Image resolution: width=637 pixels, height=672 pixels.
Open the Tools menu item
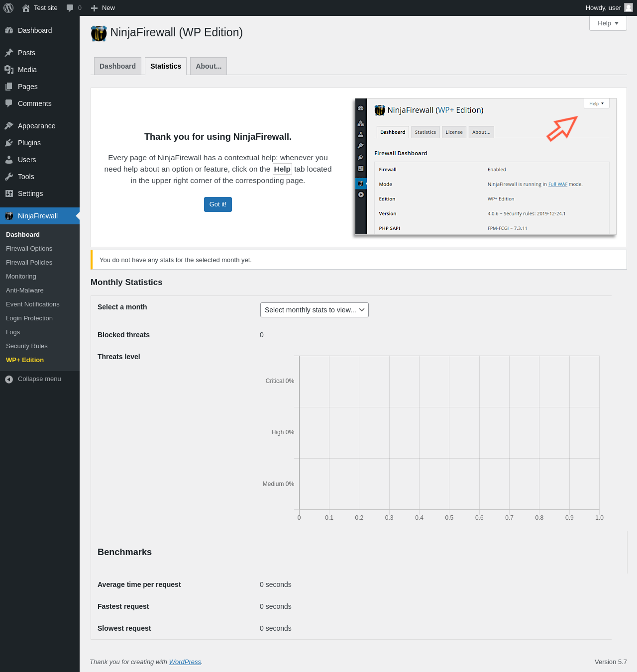tap(40, 177)
